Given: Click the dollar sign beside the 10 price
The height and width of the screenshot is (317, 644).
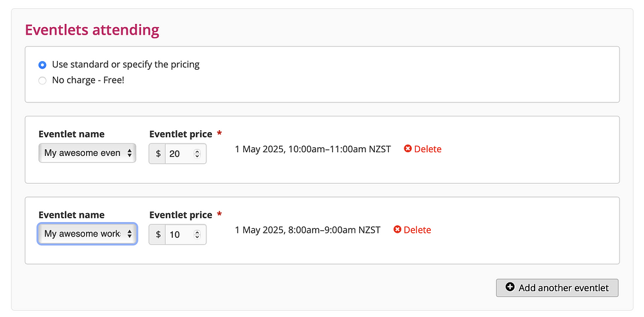Looking at the screenshot, I should point(158,235).
